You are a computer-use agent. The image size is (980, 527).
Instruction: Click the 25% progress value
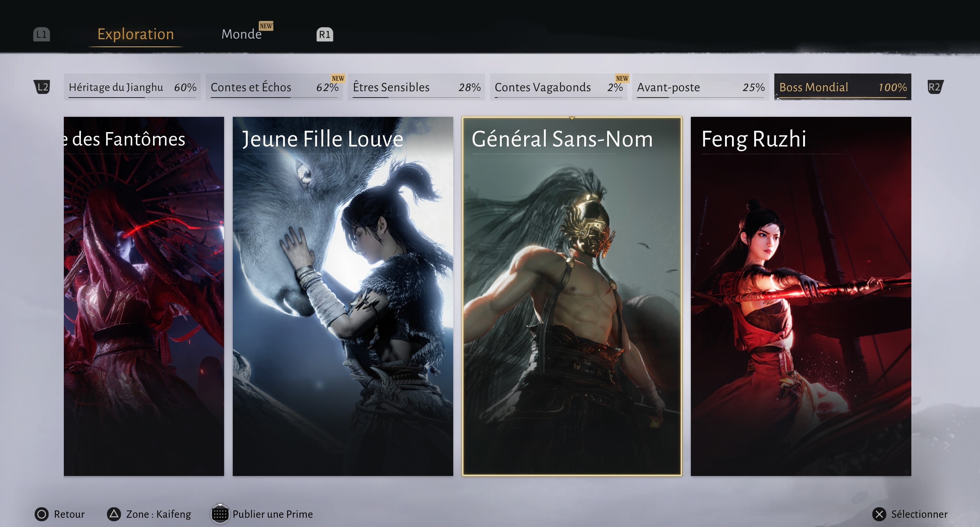click(754, 87)
